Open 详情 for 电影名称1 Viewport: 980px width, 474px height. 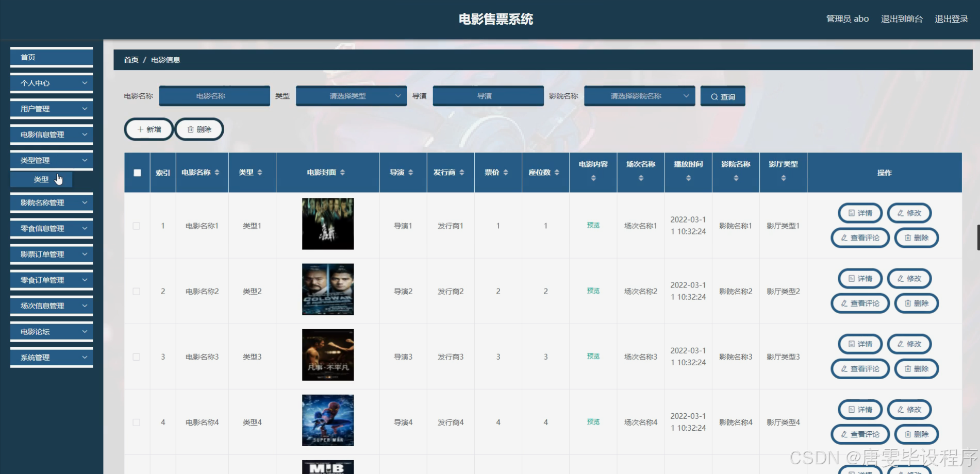[x=860, y=213]
